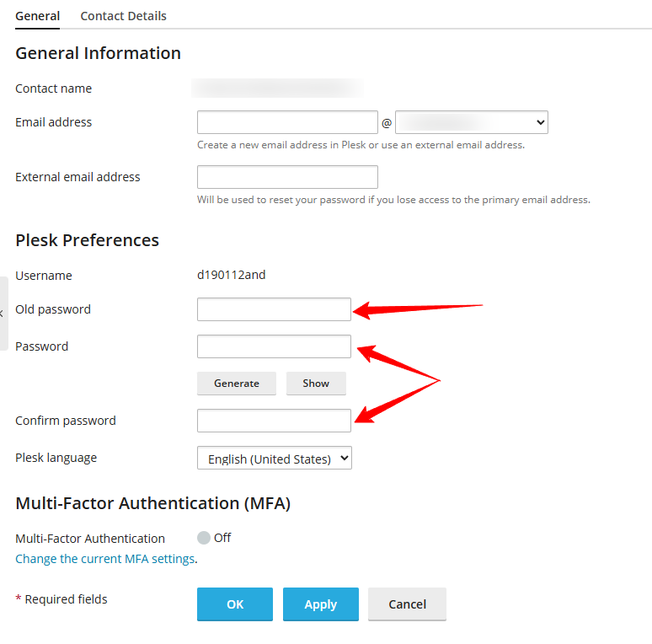Image resolution: width=652 pixels, height=644 pixels.
Task: Open Change the current MFA settings link
Action: (x=104, y=559)
